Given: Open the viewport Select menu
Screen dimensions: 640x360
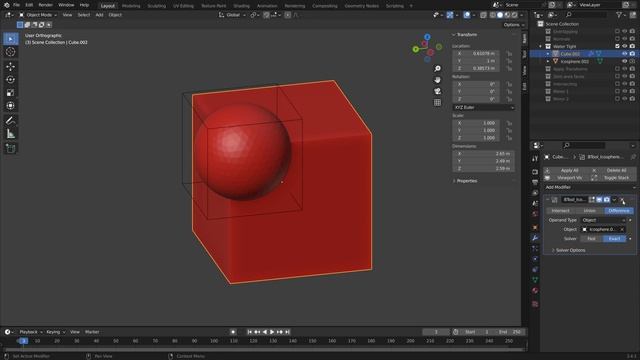Looking at the screenshot, I should (x=83, y=15).
